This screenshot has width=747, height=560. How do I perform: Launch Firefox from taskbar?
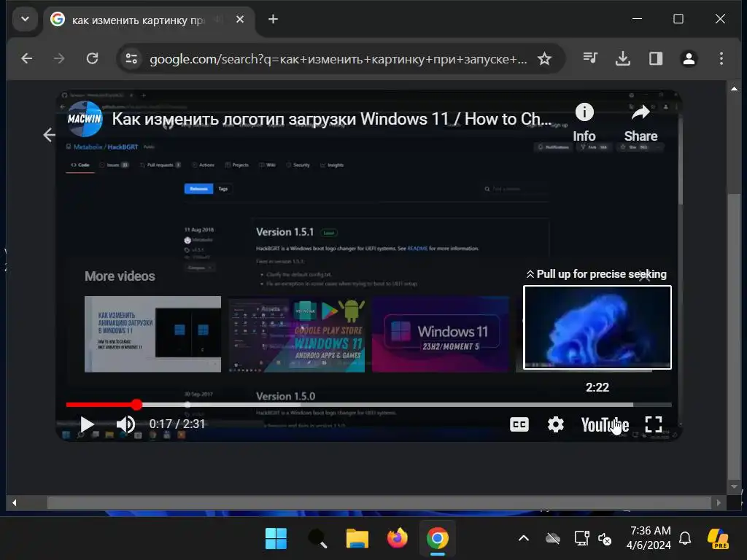pos(398,539)
